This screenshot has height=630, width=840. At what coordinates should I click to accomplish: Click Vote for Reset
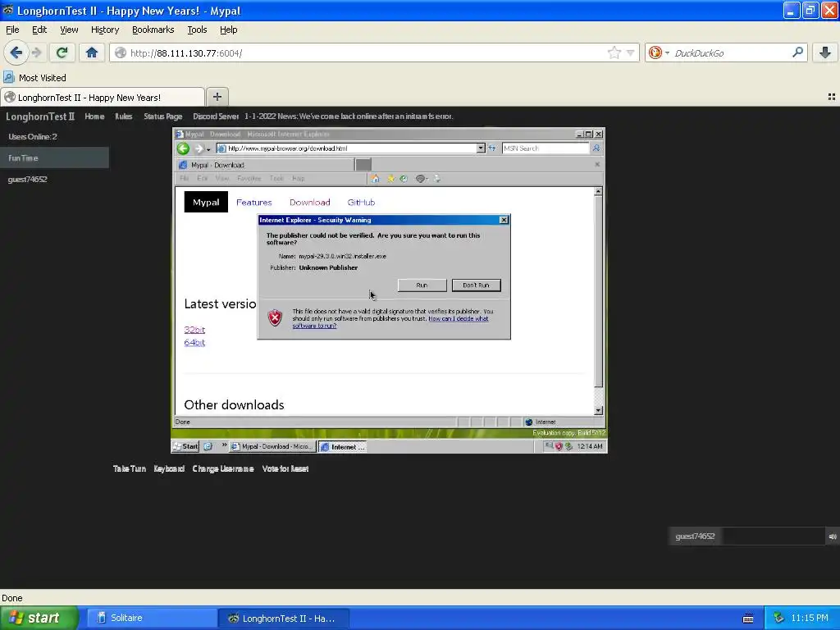click(x=285, y=468)
